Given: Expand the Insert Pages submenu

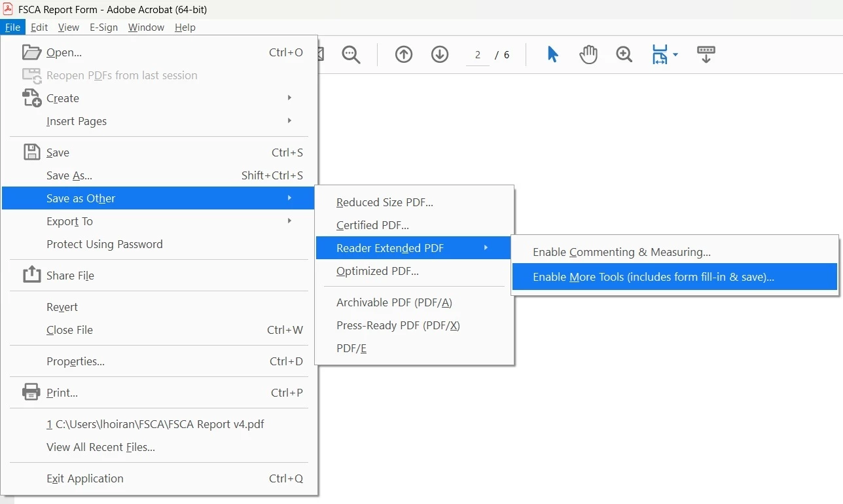Looking at the screenshot, I should pyautogui.click(x=159, y=121).
